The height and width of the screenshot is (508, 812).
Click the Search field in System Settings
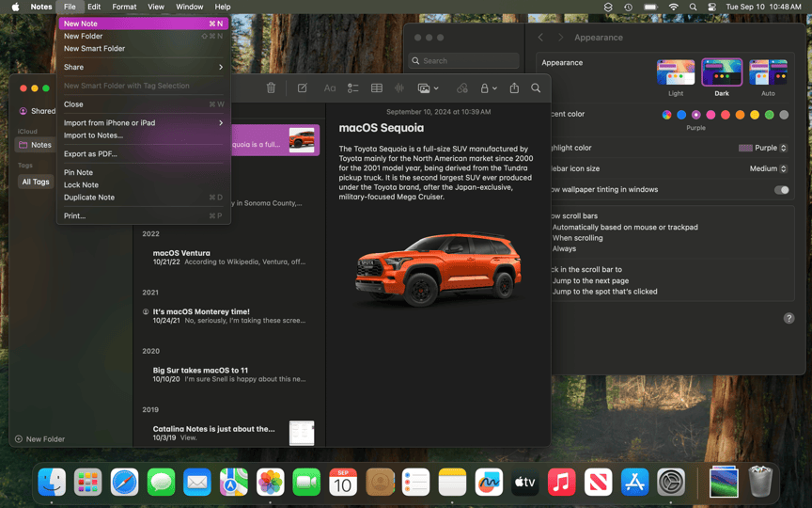click(463, 60)
